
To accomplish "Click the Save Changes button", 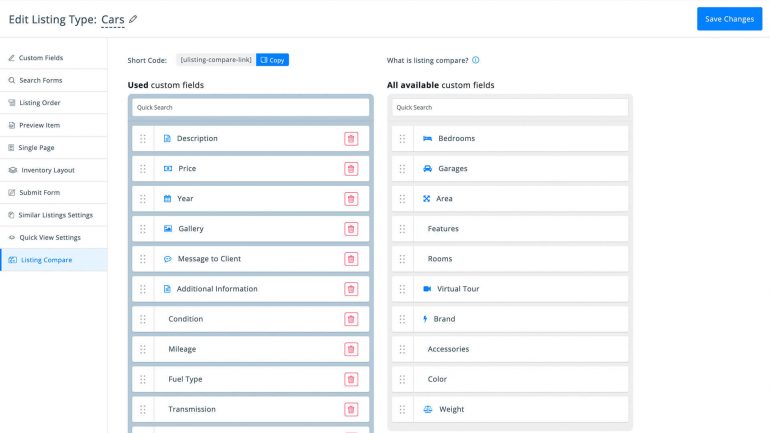I will point(729,19).
